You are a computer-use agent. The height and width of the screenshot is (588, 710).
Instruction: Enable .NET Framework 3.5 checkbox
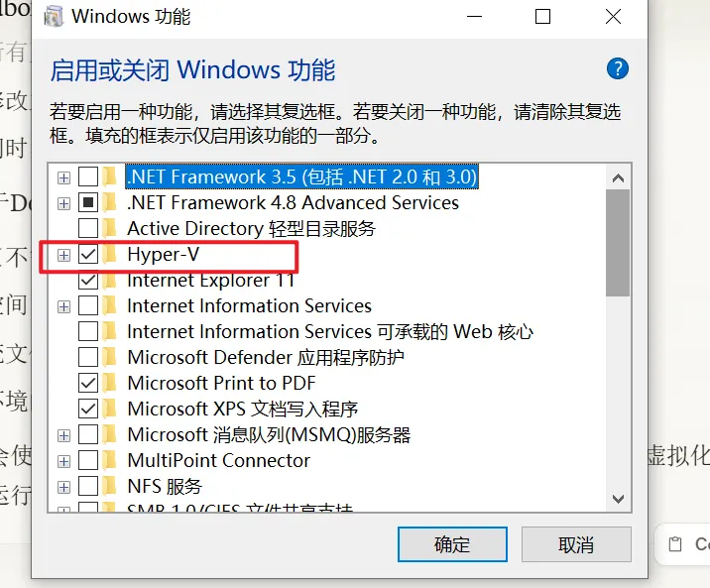88,177
